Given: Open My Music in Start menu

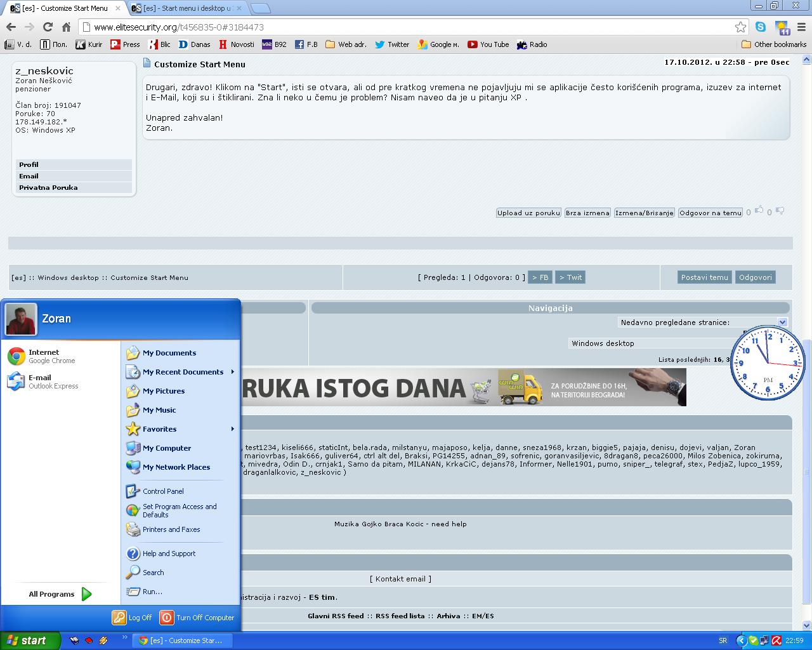Looking at the screenshot, I should point(181,410).
